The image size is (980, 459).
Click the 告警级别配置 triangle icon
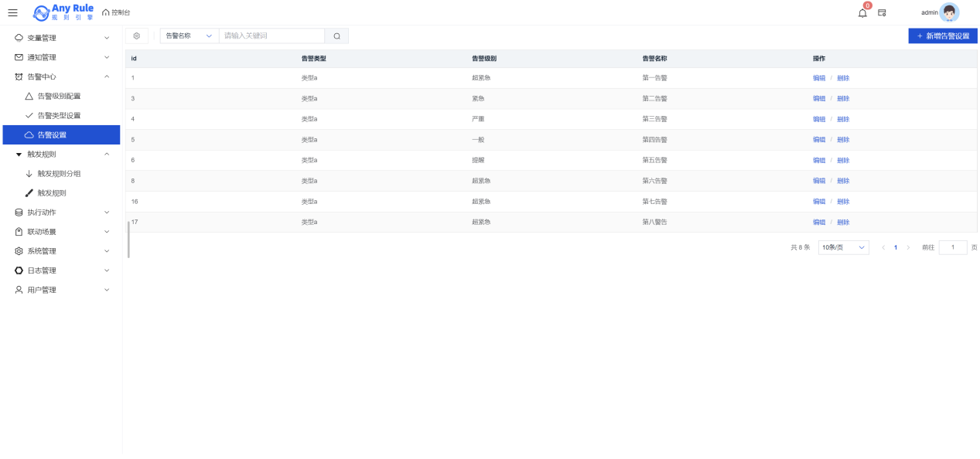point(29,96)
